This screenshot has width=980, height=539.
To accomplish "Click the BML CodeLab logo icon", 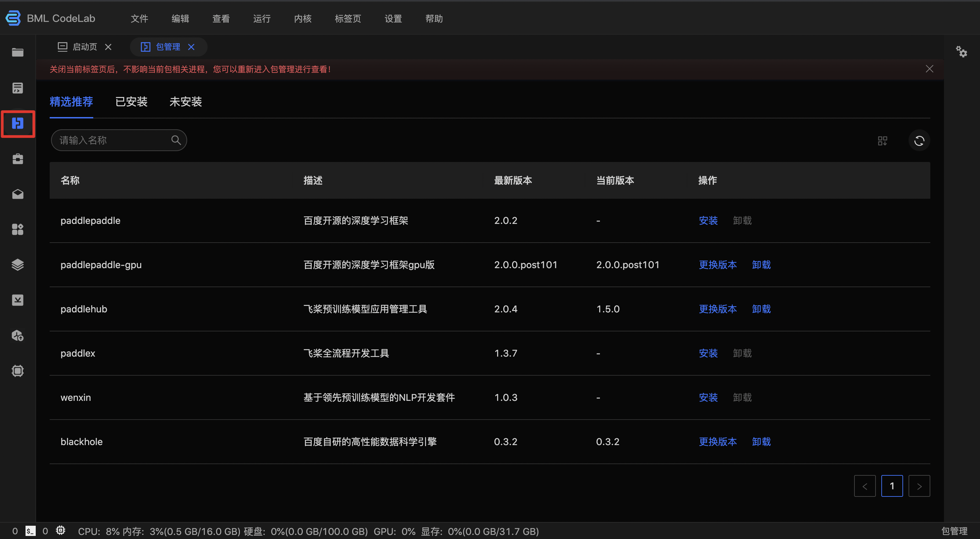I will 13,18.
